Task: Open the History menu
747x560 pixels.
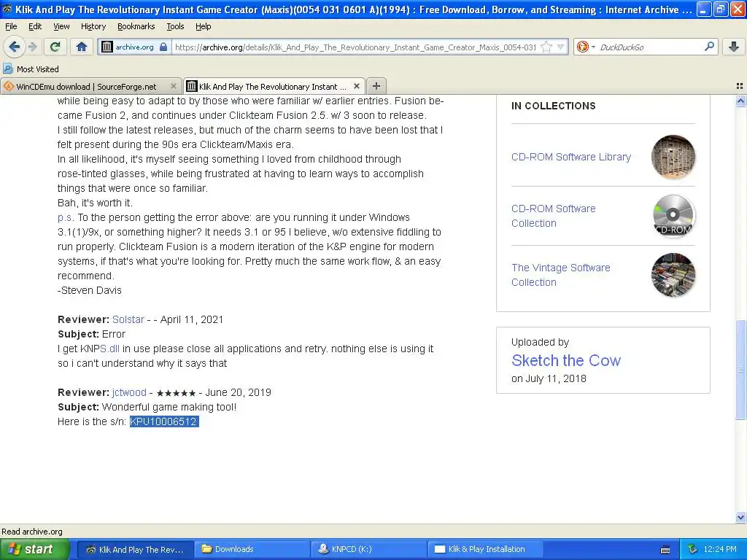Action: (93, 27)
